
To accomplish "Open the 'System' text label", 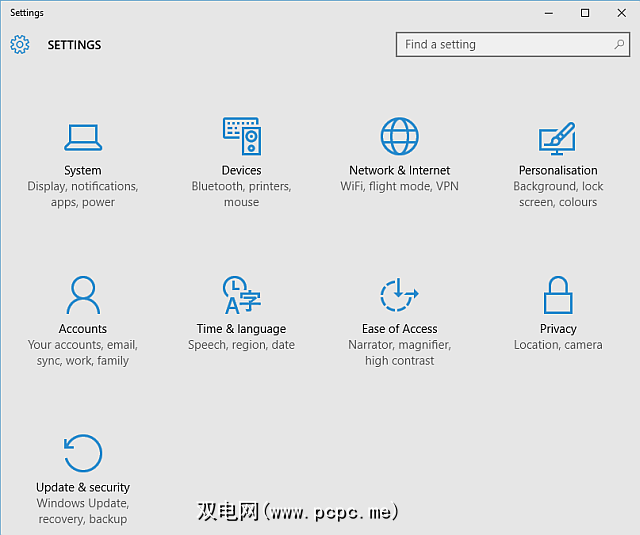I will (83, 171).
